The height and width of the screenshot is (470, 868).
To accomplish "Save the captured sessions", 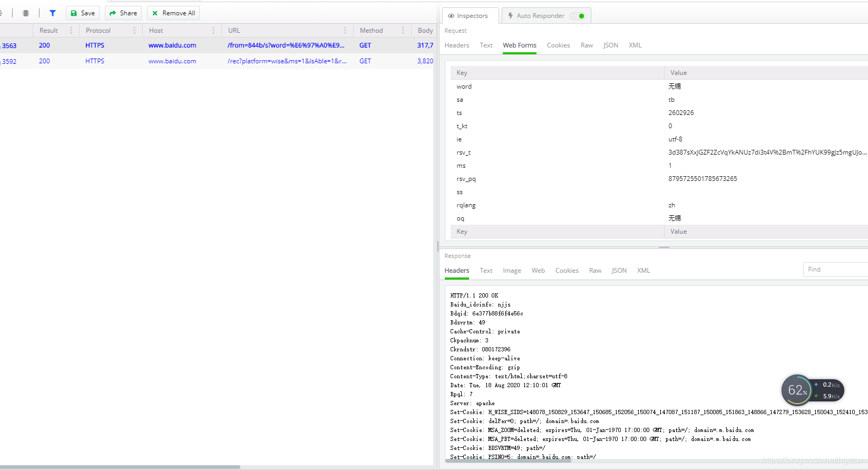I will (83, 13).
